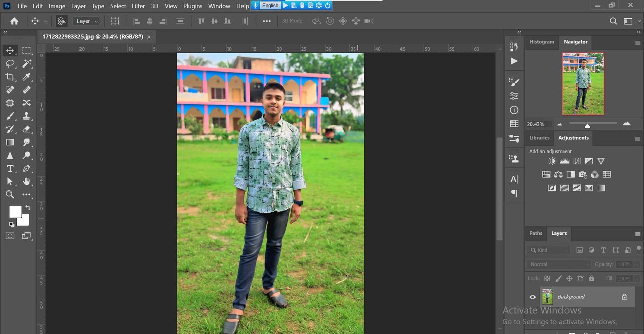
Task: Open the History panel icon
Action: pyautogui.click(x=514, y=47)
